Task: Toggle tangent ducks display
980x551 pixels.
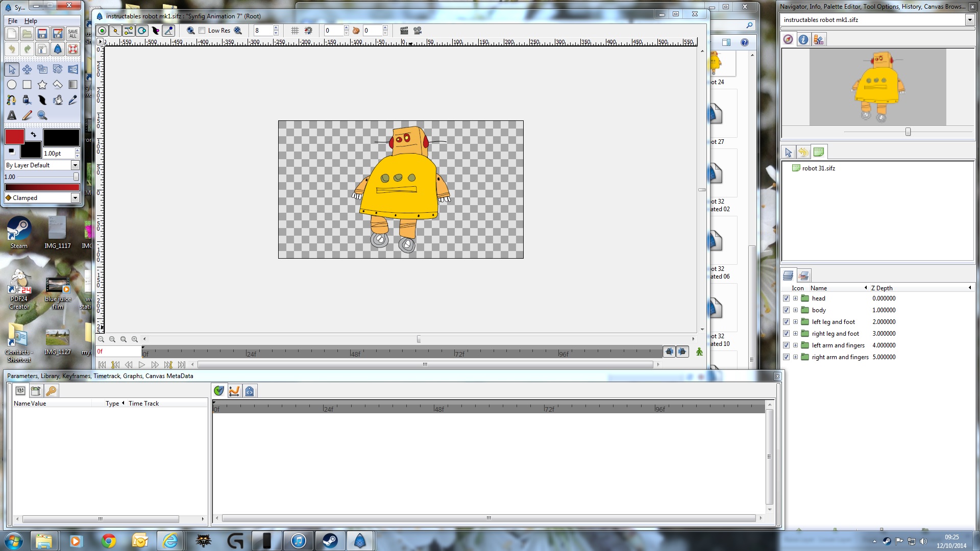Action: [x=129, y=31]
